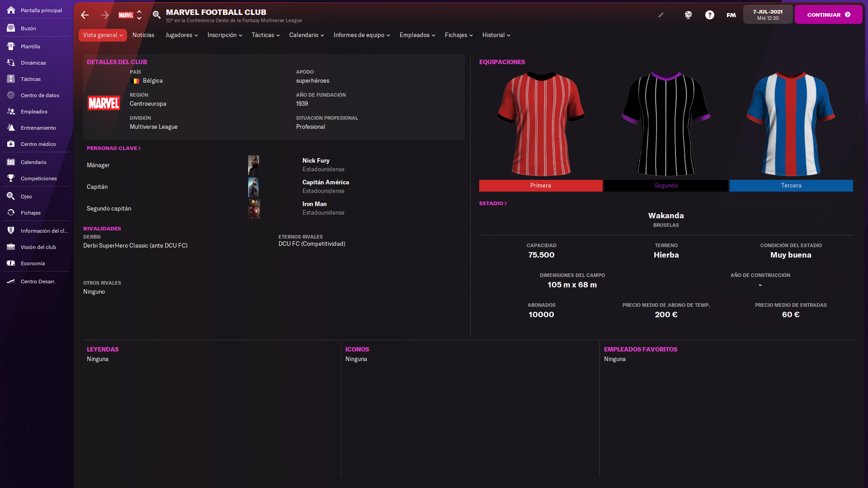868x488 pixels.
Task: Open Empleados staff icon in sidebar
Action: (11, 111)
